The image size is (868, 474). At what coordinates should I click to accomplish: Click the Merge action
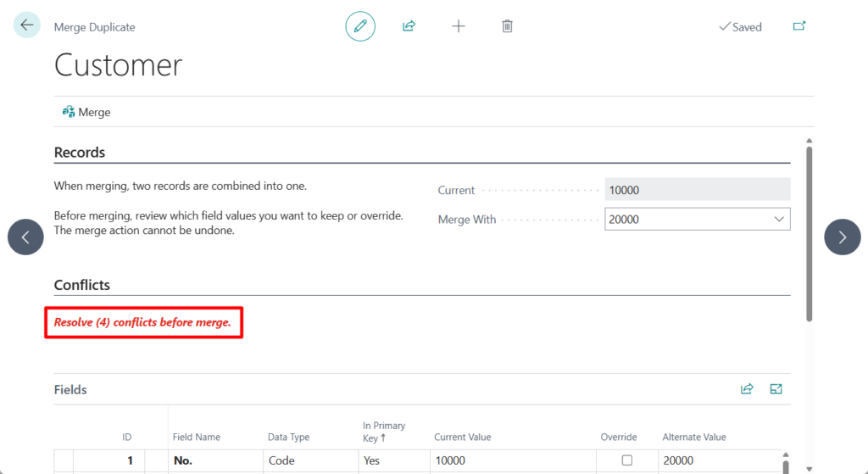pyautogui.click(x=86, y=112)
